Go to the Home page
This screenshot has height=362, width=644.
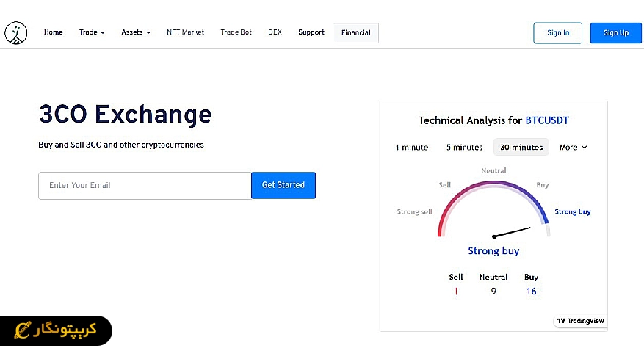tap(54, 32)
